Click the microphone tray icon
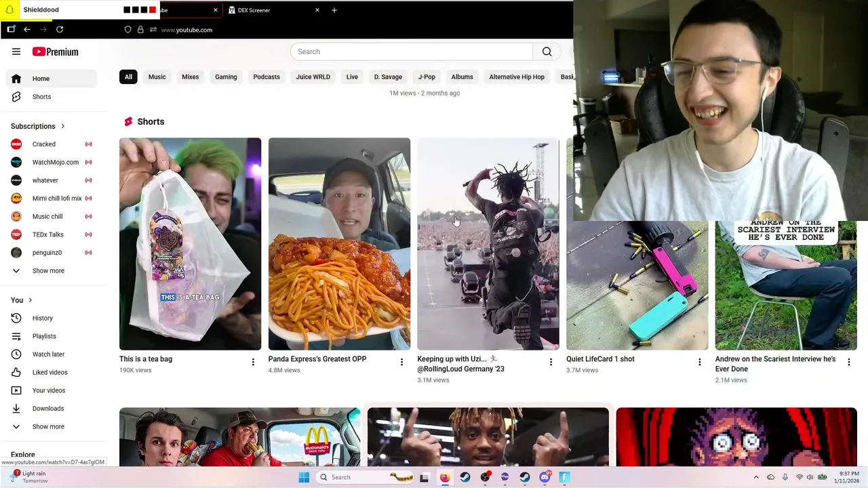 pos(785,477)
